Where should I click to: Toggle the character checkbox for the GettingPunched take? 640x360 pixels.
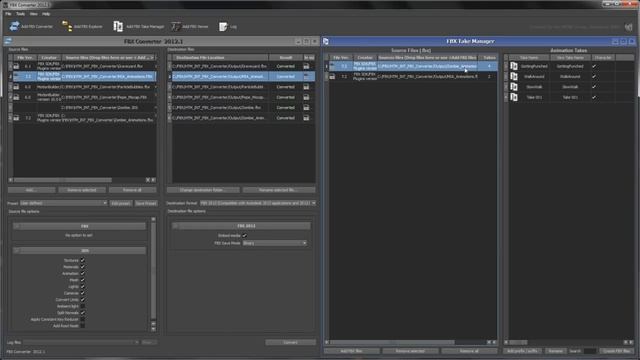(594, 66)
